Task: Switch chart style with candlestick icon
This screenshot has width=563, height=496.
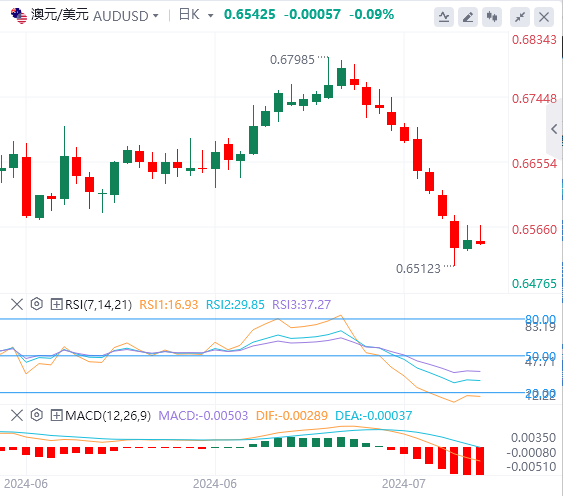Action: pos(492,17)
